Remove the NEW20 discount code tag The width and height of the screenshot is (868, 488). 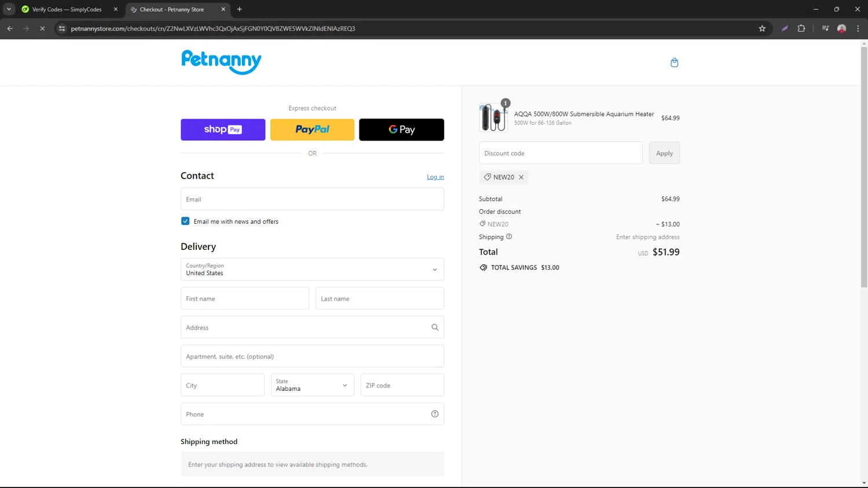521,177
